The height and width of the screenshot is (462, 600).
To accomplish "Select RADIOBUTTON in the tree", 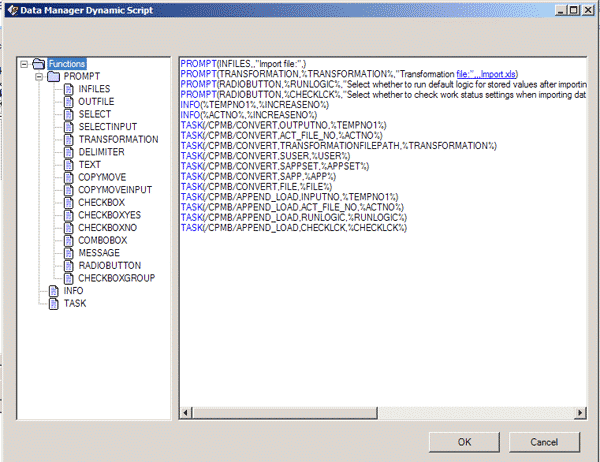I will (x=110, y=266).
